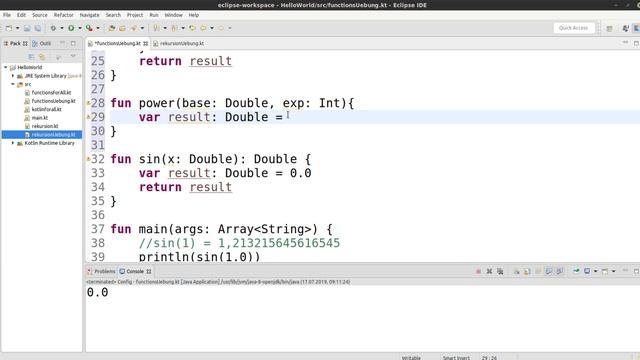The image size is (640, 360).
Task: Click the Open Type toolbar icon
Action: [x=111, y=28]
